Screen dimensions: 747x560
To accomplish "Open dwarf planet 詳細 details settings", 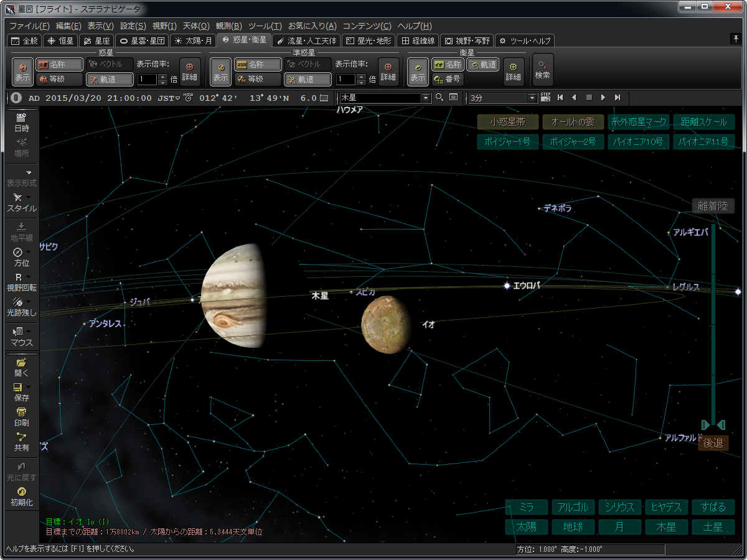I will (388, 72).
